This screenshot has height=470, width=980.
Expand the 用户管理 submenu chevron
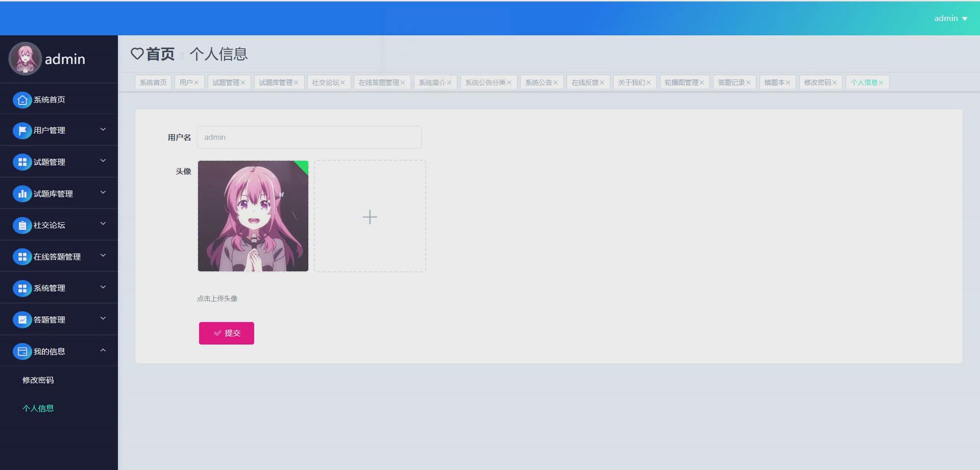pyautogui.click(x=103, y=130)
